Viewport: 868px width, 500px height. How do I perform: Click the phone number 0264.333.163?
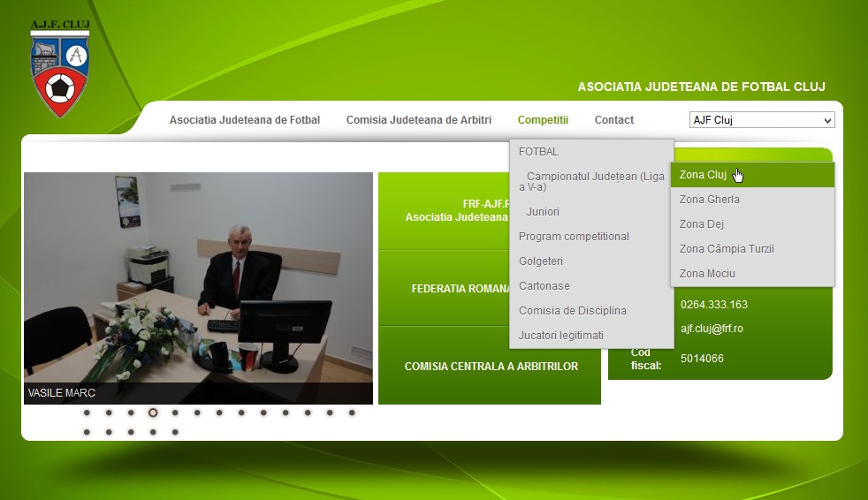(x=714, y=305)
